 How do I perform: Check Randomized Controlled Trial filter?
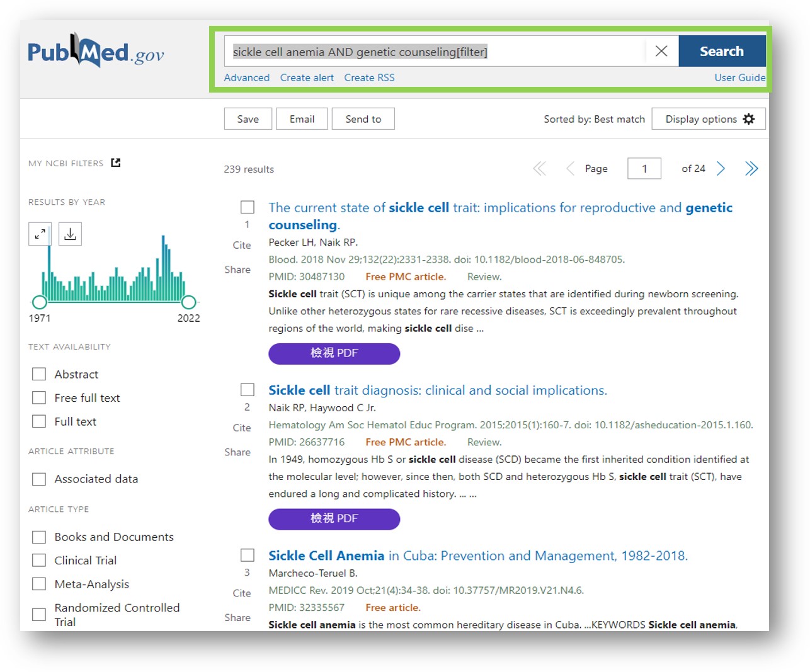pyautogui.click(x=39, y=615)
